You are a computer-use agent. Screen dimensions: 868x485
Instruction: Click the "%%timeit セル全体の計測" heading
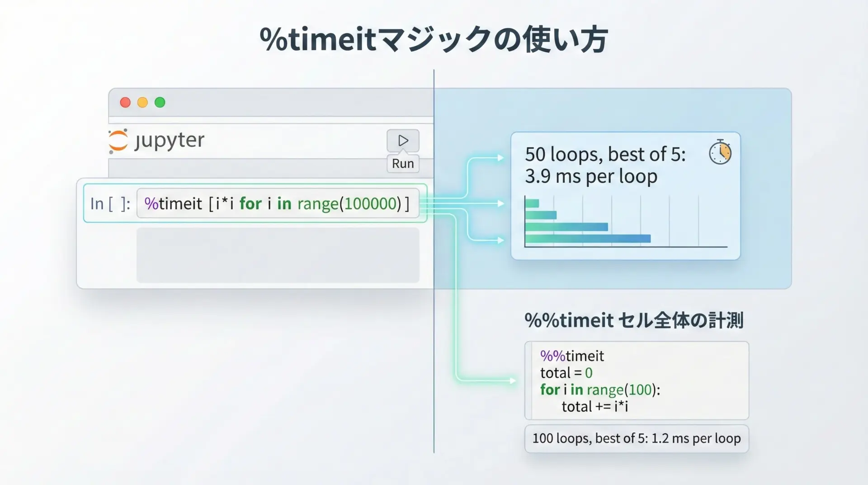[633, 320]
